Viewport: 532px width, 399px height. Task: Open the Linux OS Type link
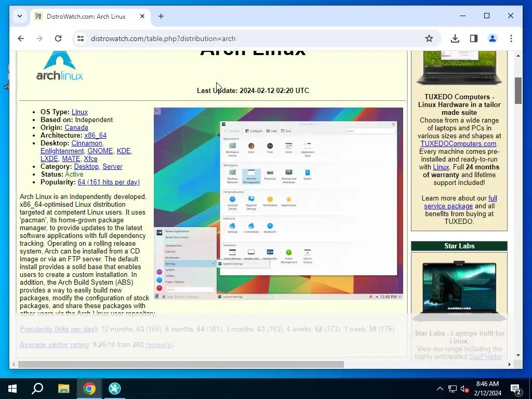click(x=79, y=112)
